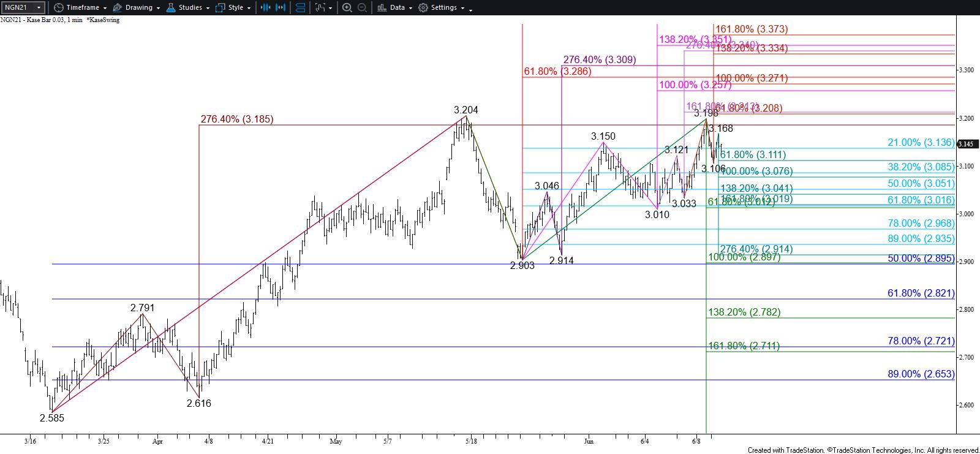The width and height of the screenshot is (980, 454).
Task: Expand the Studies dropdown arrow
Action: 208,8
